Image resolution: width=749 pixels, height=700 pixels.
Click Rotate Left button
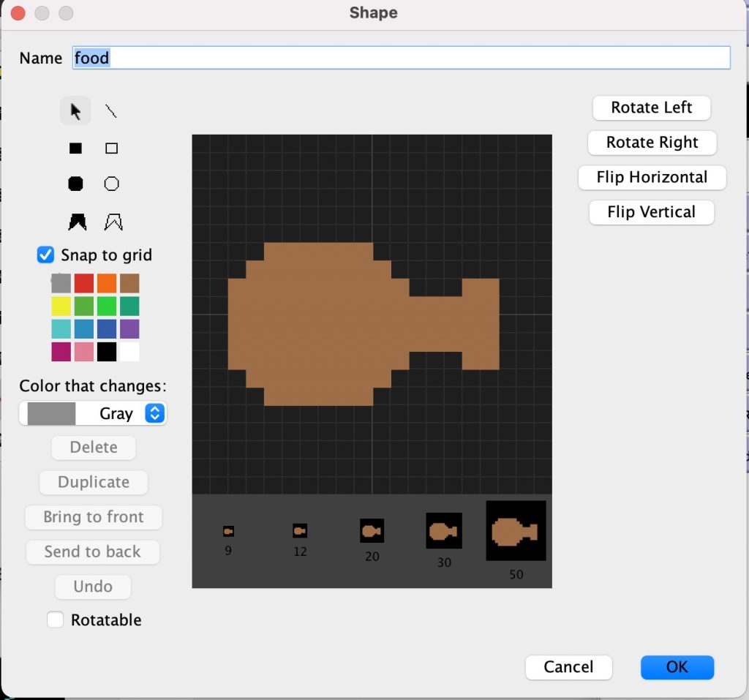(x=652, y=108)
